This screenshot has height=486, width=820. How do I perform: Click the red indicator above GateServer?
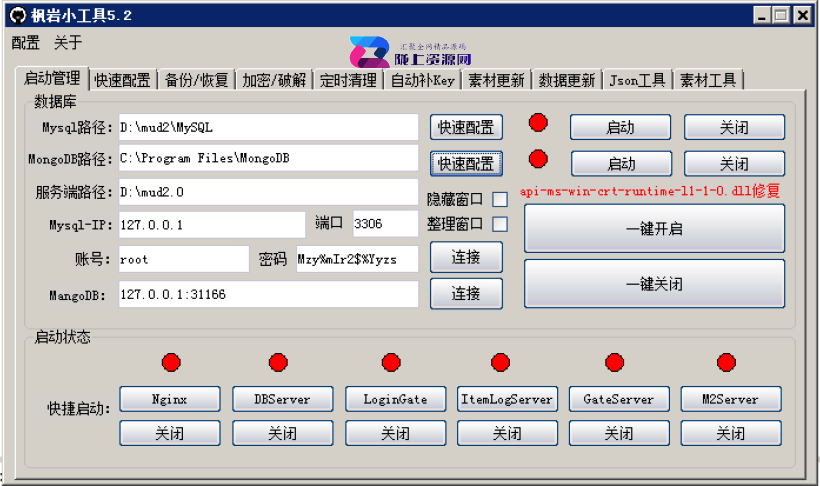614,362
